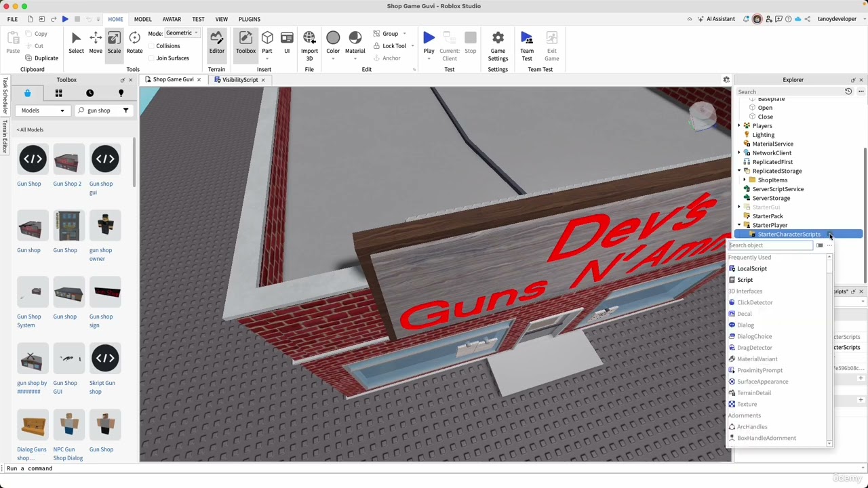Activate the Rotate tool

[x=134, y=43]
